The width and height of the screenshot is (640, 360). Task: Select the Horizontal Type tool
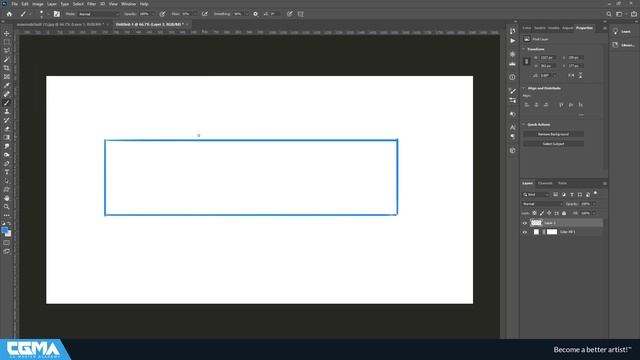7,172
